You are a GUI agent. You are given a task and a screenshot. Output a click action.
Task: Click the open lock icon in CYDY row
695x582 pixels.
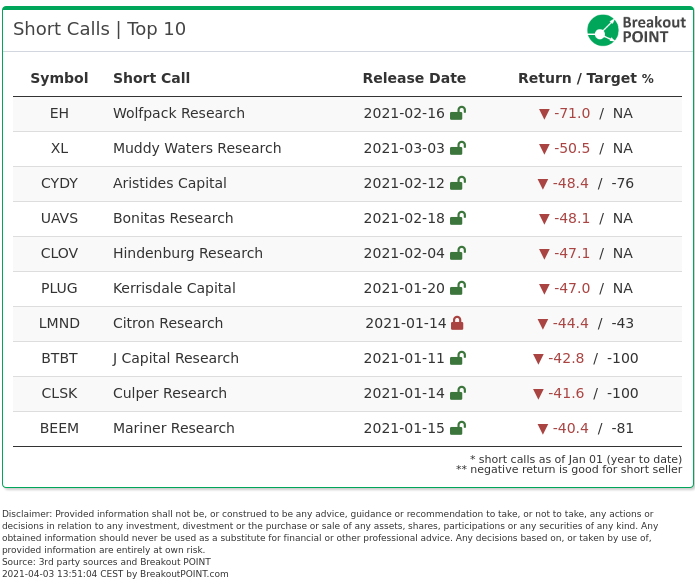pyautogui.click(x=457, y=183)
